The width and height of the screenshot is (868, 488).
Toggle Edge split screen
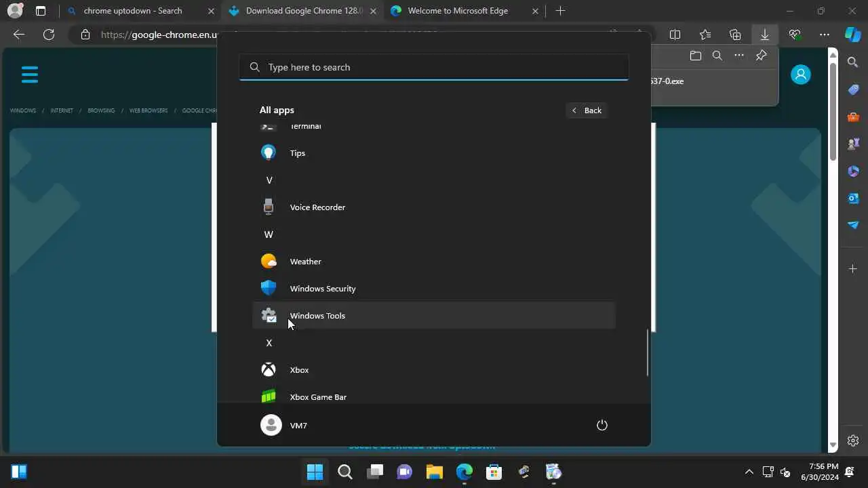(675, 35)
